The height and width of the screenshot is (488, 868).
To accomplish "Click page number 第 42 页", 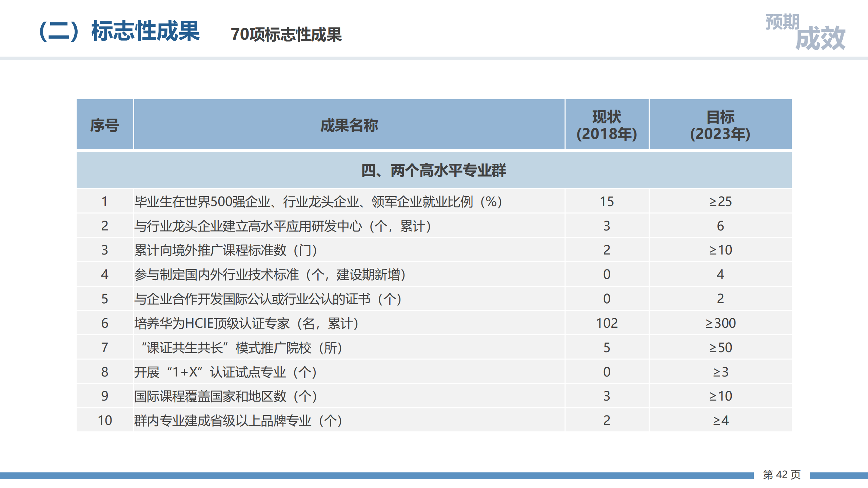I will [782, 474].
